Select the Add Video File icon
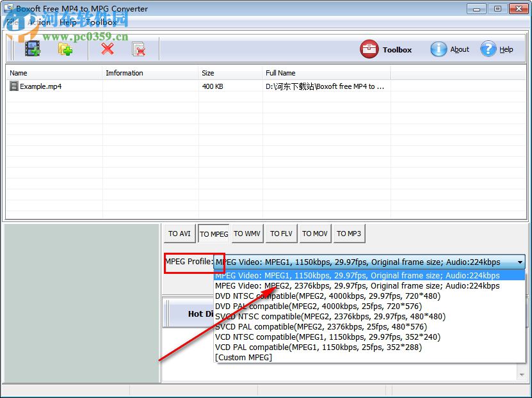 32,47
